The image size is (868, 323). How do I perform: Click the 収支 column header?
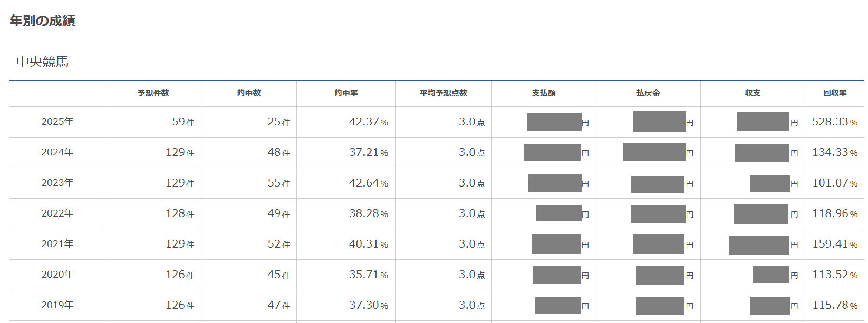(753, 93)
